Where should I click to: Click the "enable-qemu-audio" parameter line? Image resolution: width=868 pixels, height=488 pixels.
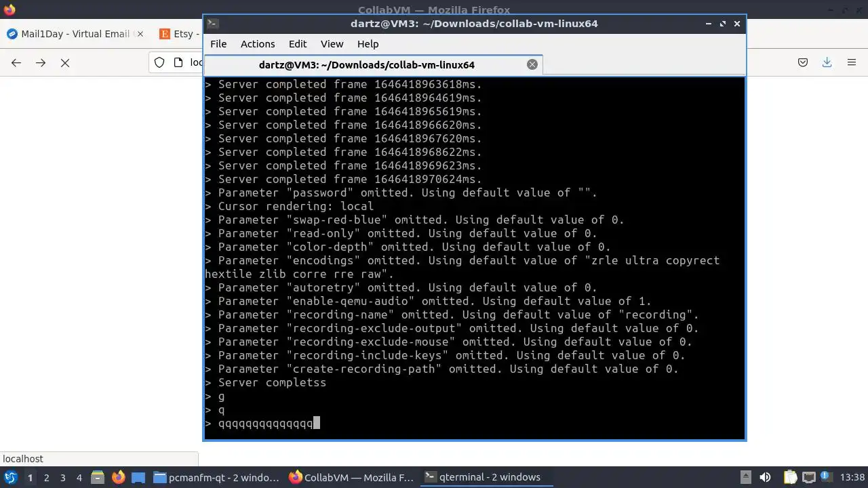pos(428,302)
